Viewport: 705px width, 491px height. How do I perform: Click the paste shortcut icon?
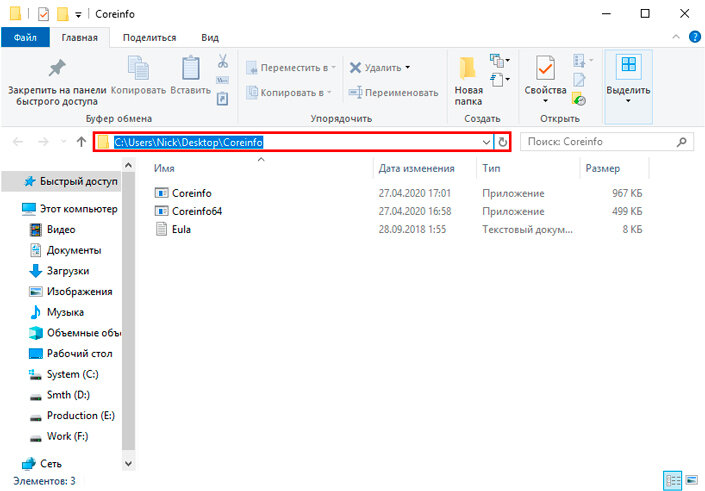tap(223, 98)
